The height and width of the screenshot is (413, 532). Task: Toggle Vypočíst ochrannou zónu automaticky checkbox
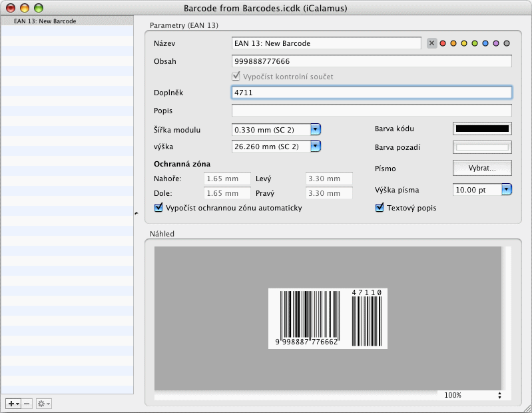158,207
